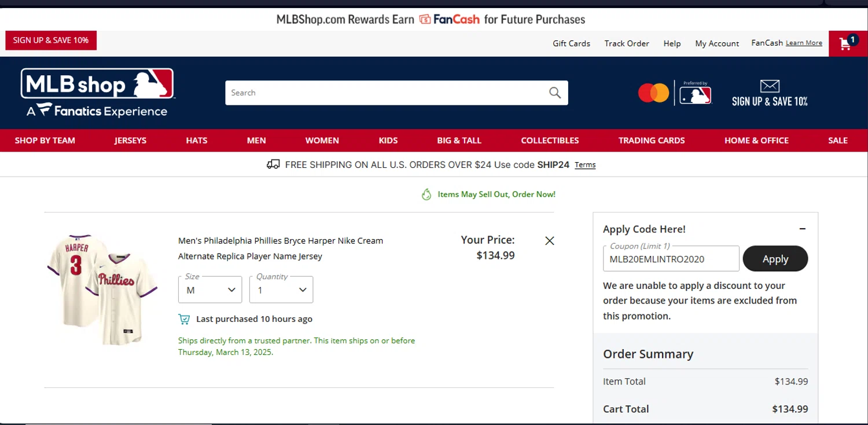The height and width of the screenshot is (425, 868).
Task: Click Items May Sell Out, Order Now! text
Action: click(x=496, y=195)
